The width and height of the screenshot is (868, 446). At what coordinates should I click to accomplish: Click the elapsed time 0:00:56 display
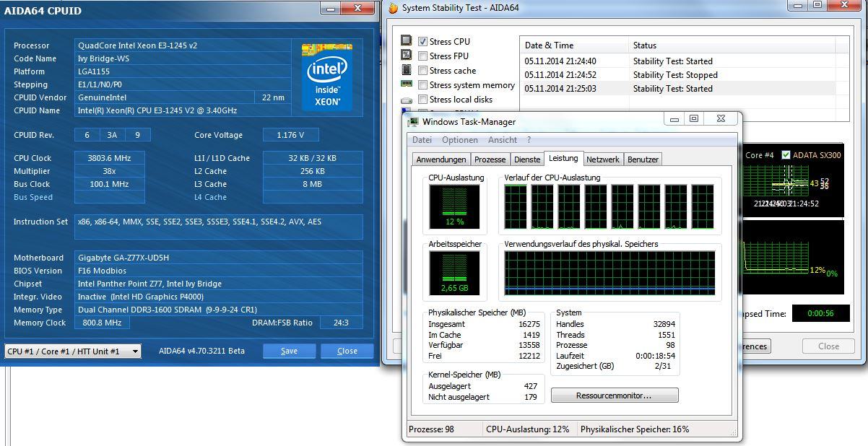point(820,313)
